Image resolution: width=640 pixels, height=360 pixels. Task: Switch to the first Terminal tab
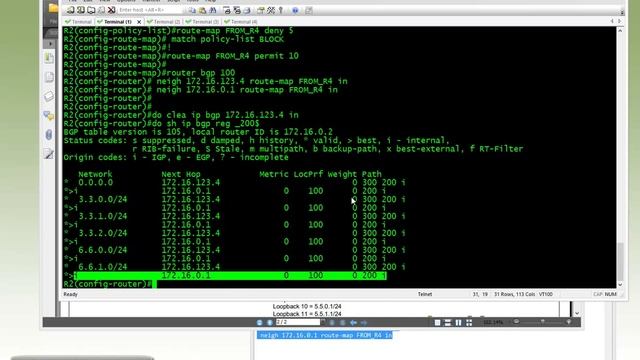pyautogui.click(x=78, y=22)
